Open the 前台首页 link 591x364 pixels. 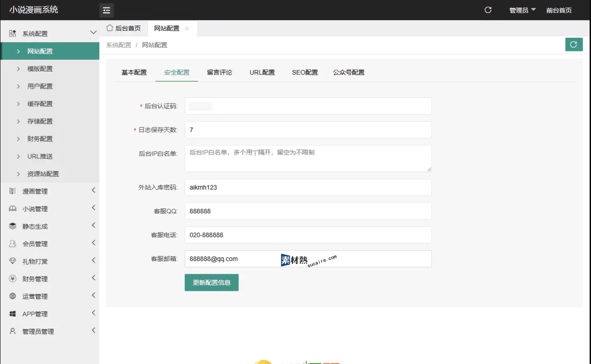pyautogui.click(x=559, y=10)
